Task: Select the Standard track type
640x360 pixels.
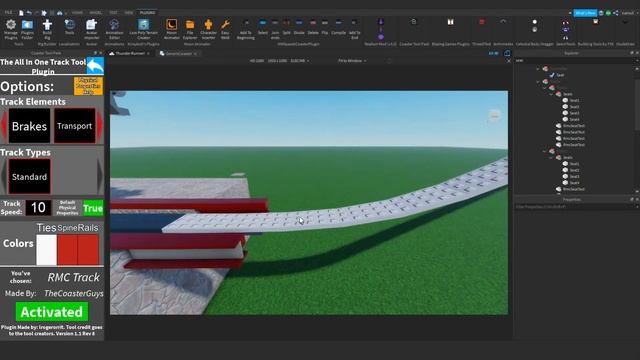Action: [29, 176]
